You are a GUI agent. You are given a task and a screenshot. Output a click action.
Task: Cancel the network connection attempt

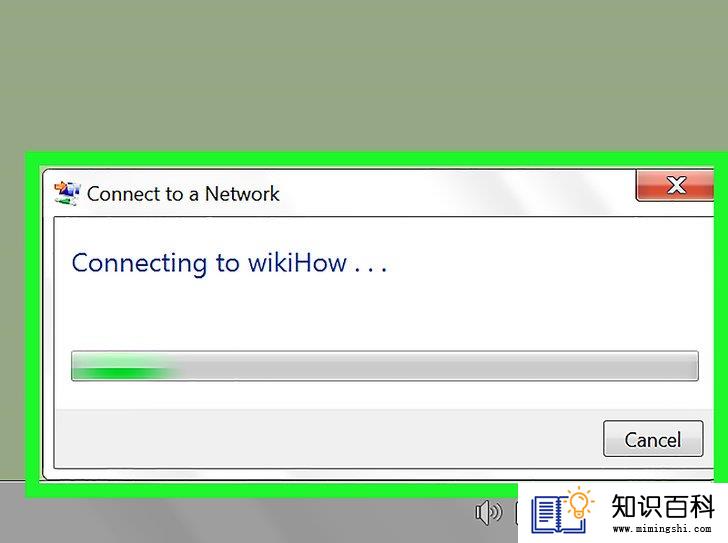(x=653, y=439)
